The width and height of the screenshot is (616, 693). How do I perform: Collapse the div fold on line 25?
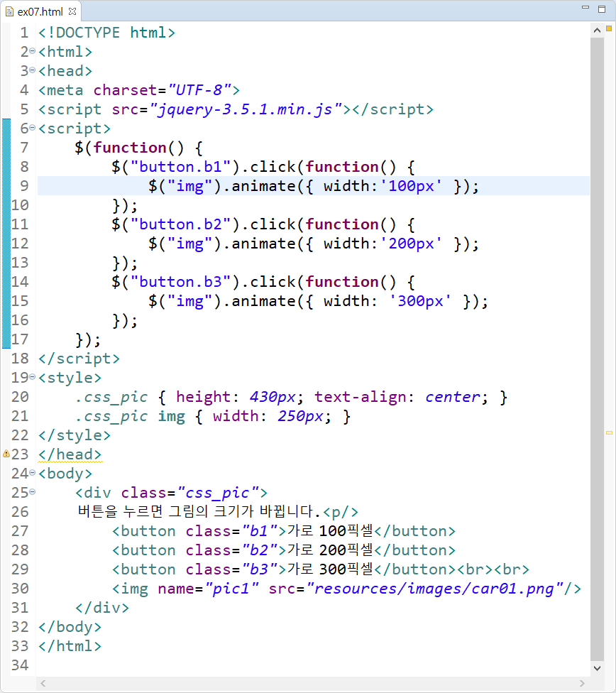coord(32,492)
